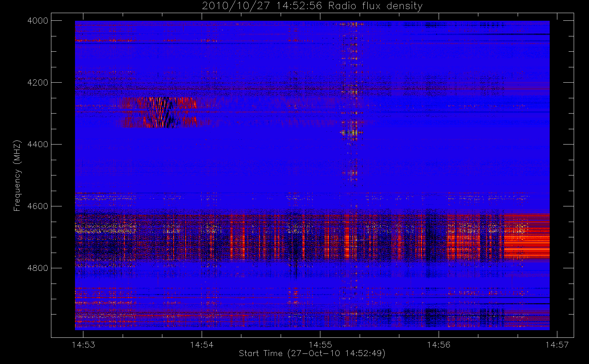Click the 14:56 time tick label
Viewport: 589px width, 364px height.
click(x=439, y=345)
